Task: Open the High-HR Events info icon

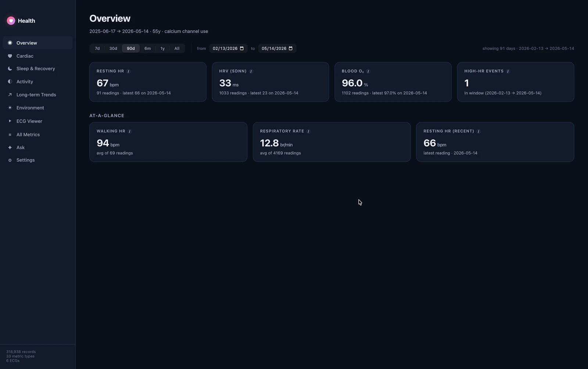Action: tap(508, 71)
